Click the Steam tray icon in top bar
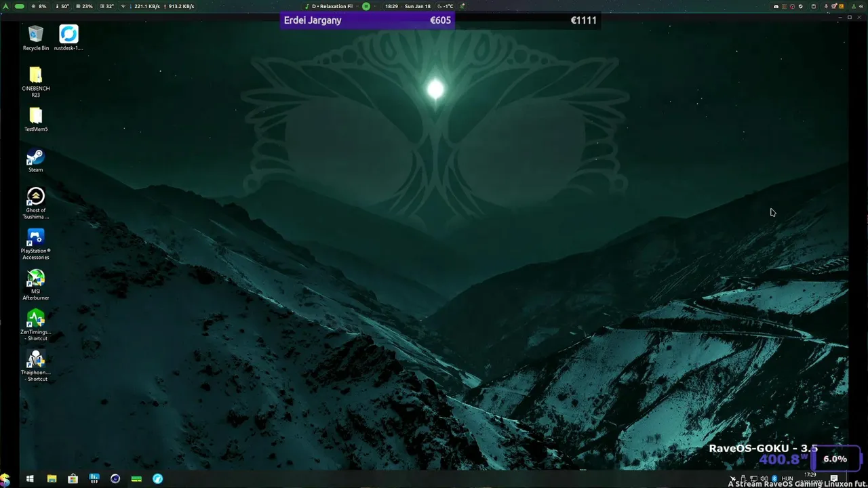This screenshot has width=868, height=488. pyautogui.click(x=801, y=6)
